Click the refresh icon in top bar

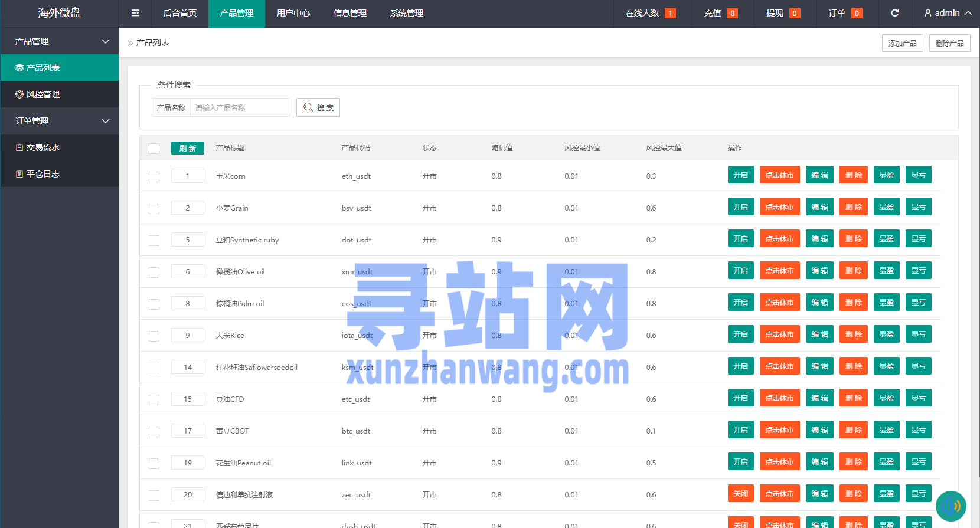click(894, 13)
